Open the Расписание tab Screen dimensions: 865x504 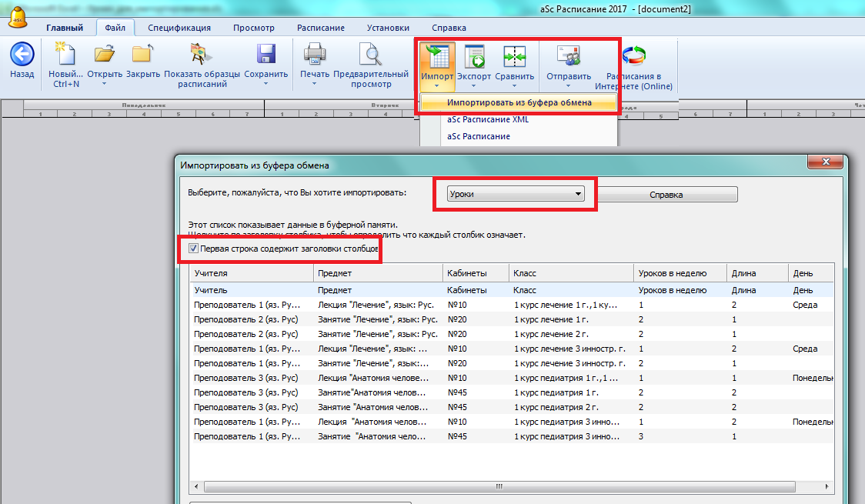pos(320,28)
